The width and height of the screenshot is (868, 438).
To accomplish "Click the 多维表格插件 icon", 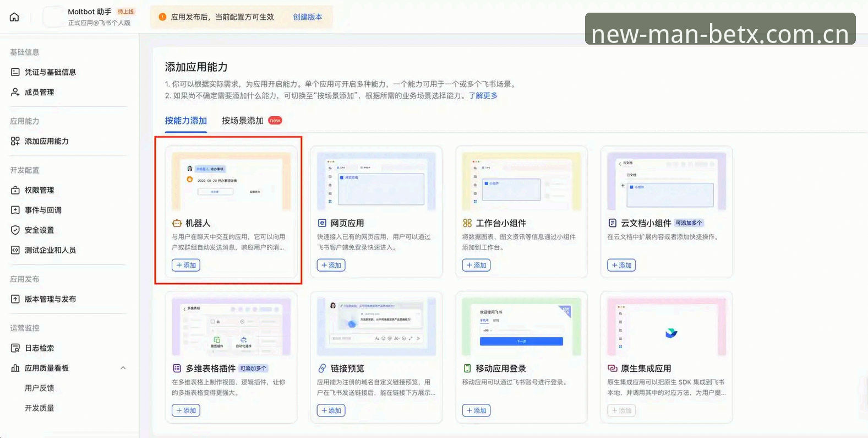I will (x=177, y=368).
